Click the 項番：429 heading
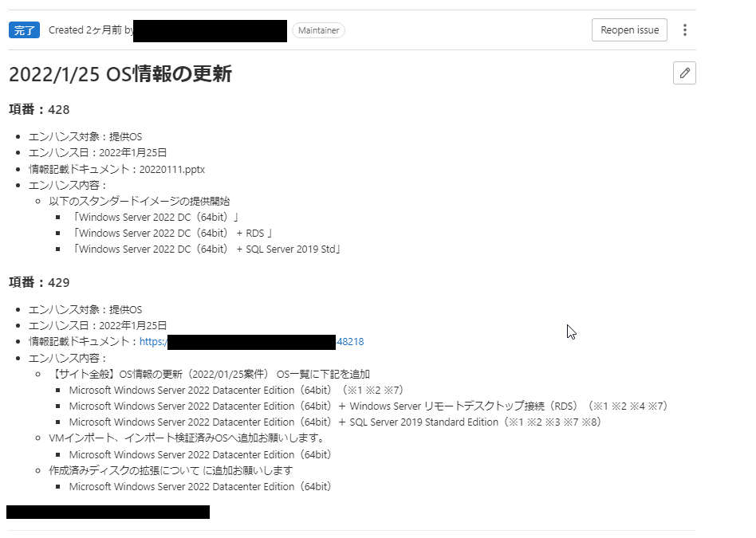Image resolution: width=756 pixels, height=538 pixels. [x=39, y=282]
